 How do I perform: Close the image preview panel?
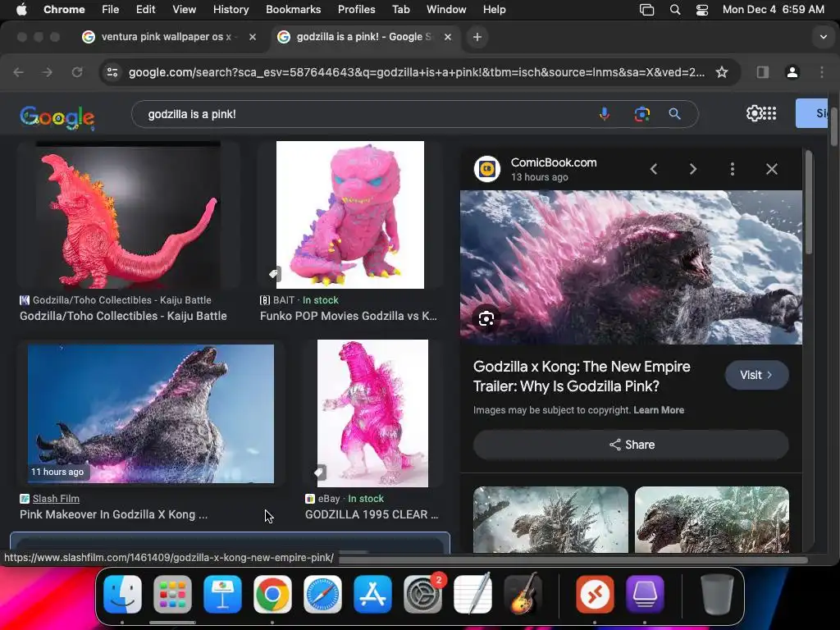point(771,169)
